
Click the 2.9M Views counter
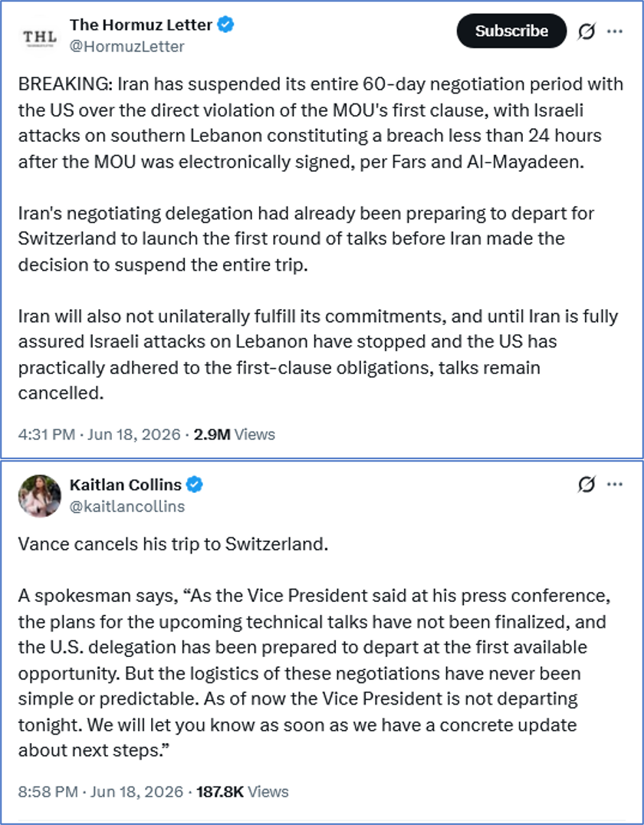[x=235, y=435]
